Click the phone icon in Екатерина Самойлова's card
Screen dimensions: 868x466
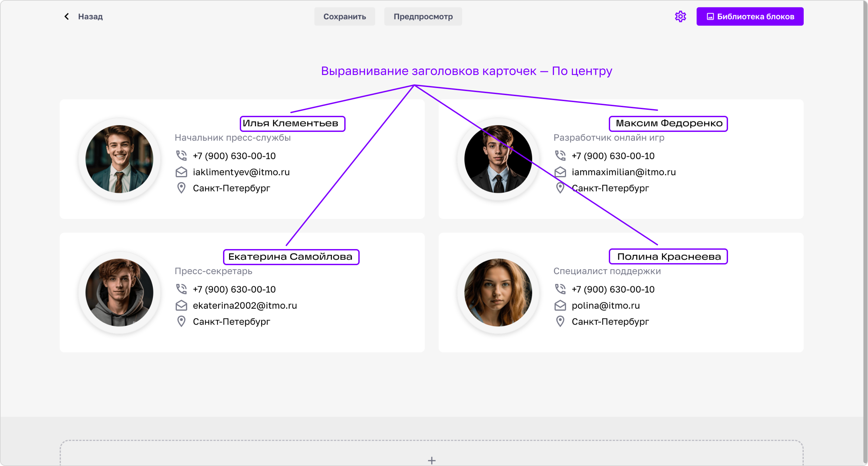pos(181,289)
